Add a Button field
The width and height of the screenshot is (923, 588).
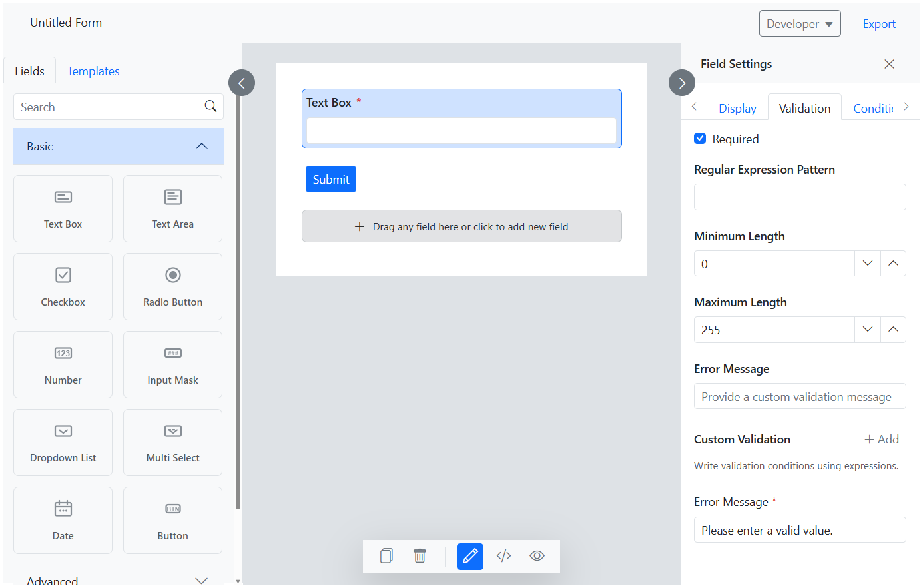172,520
